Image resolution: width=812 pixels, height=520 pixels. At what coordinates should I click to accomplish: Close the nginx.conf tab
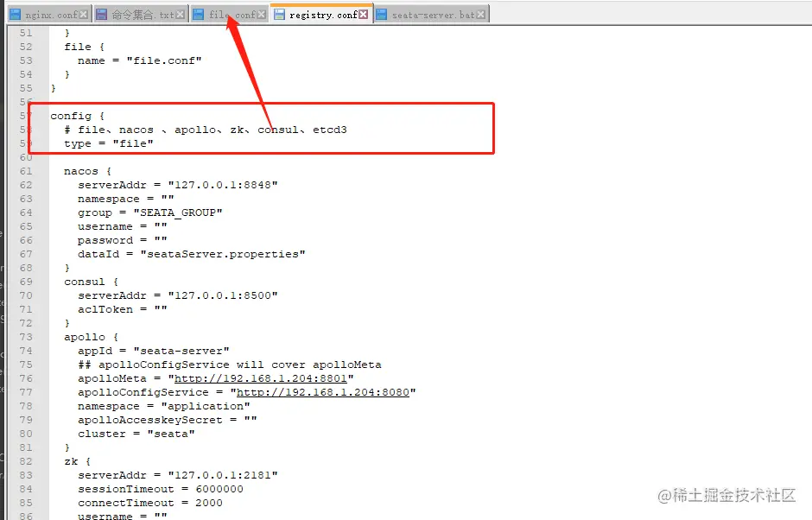(84, 15)
